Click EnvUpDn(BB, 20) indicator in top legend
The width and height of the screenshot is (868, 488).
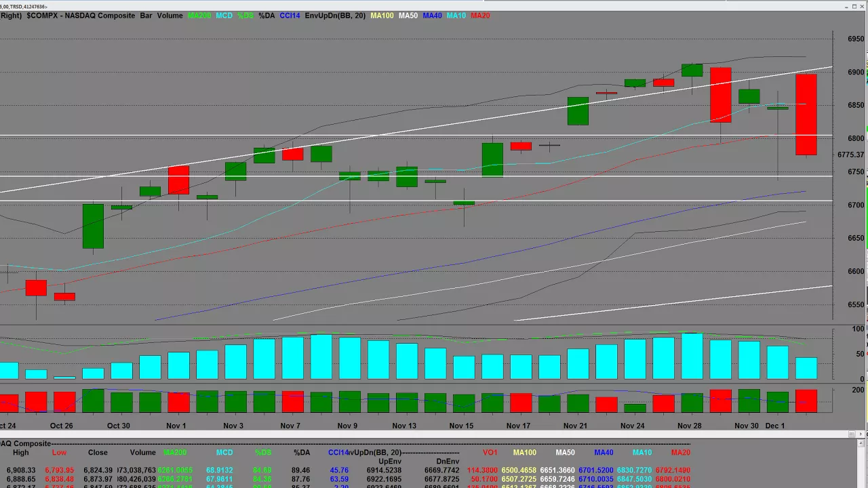coord(336,16)
